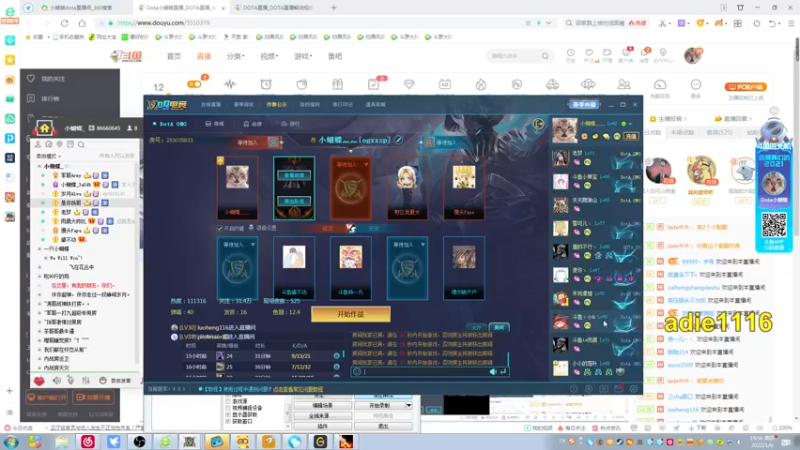Switch chat to the 房间 tab
This screenshot has width=800, height=450.
tap(498, 328)
